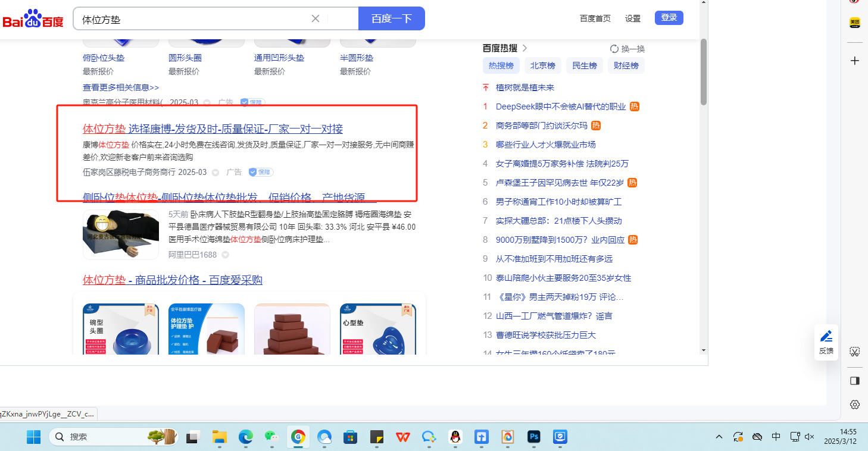Image resolution: width=868 pixels, height=451 pixels.
Task: Switch to the 财经榜 tab
Action: click(x=626, y=65)
